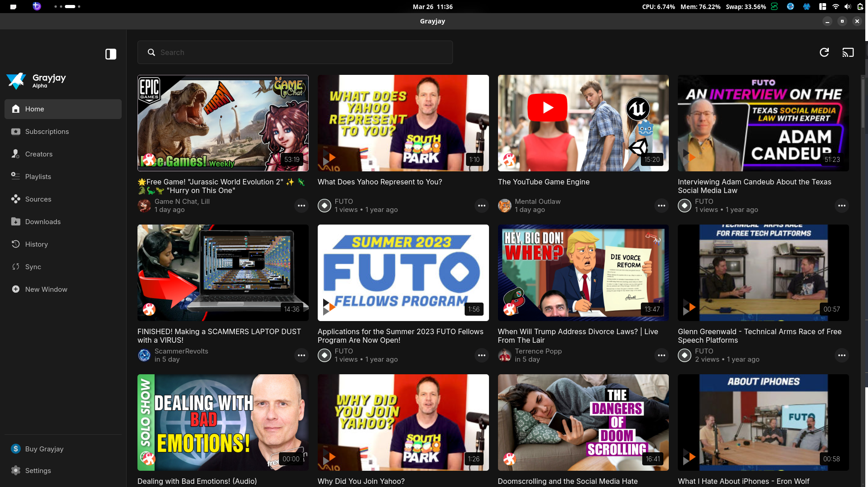Refresh the home feed
The width and height of the screenshot is (868, 487).
coord(824,52)
